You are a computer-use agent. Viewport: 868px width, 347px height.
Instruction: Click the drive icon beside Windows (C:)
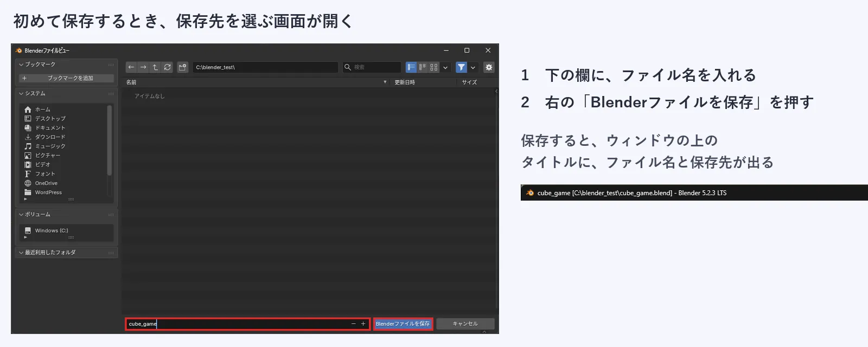[x=28, y=230]
